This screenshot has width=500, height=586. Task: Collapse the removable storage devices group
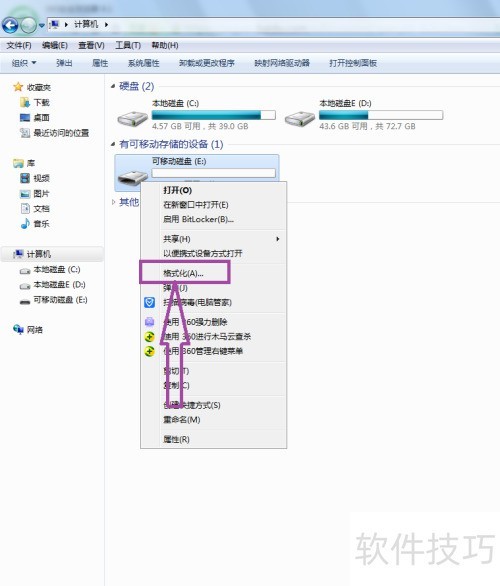(113, 144)
